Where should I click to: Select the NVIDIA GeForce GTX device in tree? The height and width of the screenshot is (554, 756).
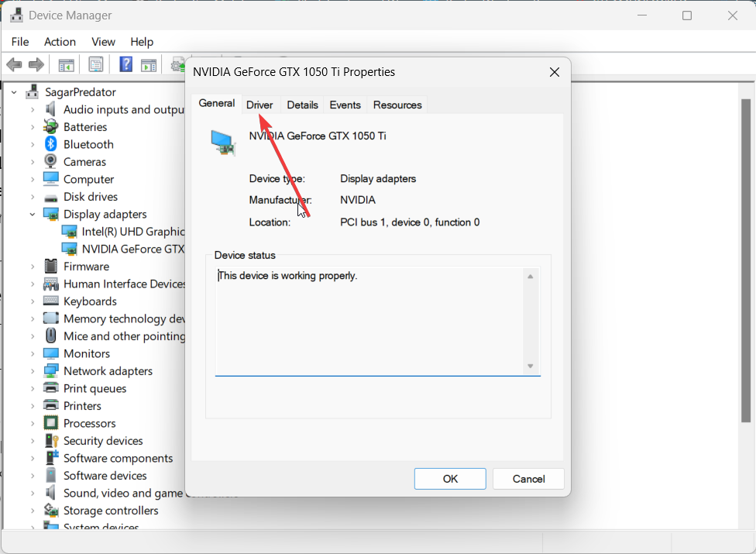tap(123, 249)
